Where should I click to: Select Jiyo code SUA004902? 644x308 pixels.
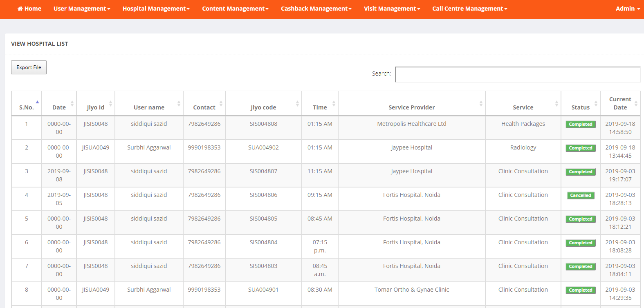pos(263,147)
